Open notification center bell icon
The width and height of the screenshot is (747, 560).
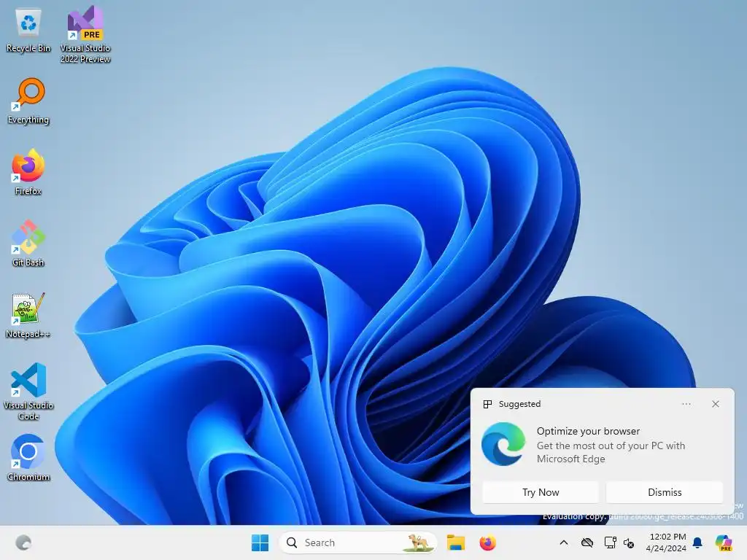pyautogui.click(x=697, y=542)
